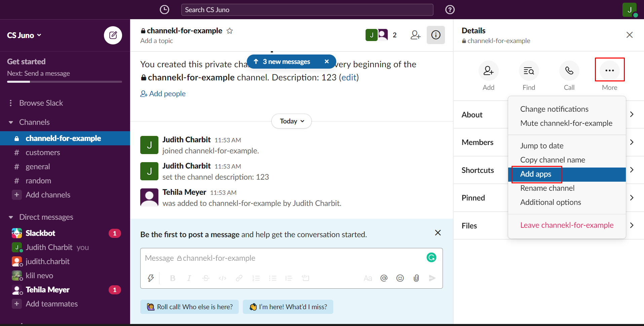Open the random channel
This screenshot has width=644, height=326.
(x=65, y=181)
